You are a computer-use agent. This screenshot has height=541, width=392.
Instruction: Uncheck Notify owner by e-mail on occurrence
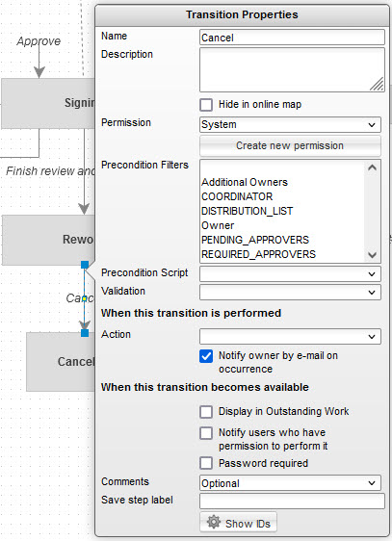[206, 356]
